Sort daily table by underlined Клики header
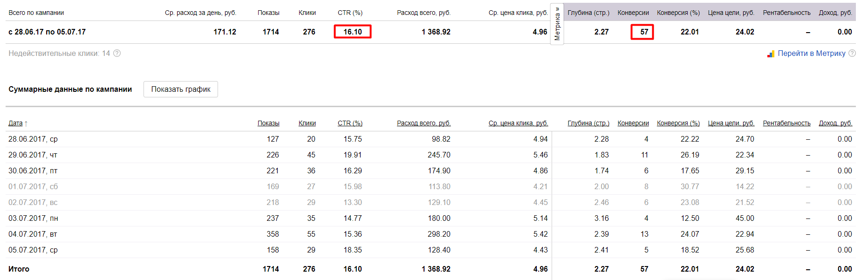Image resolution: width=868 pixels, height=280 pixels. [307, 123]
